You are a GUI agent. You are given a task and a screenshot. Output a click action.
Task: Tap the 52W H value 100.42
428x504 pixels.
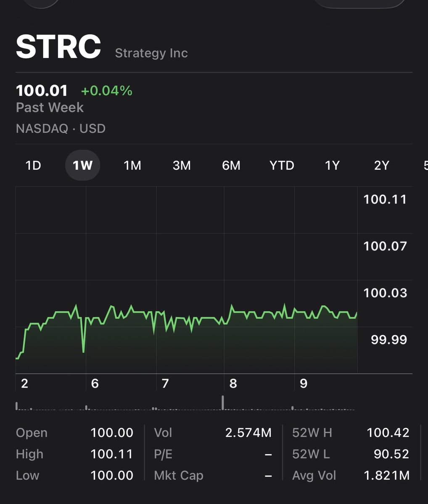point(388,433)
